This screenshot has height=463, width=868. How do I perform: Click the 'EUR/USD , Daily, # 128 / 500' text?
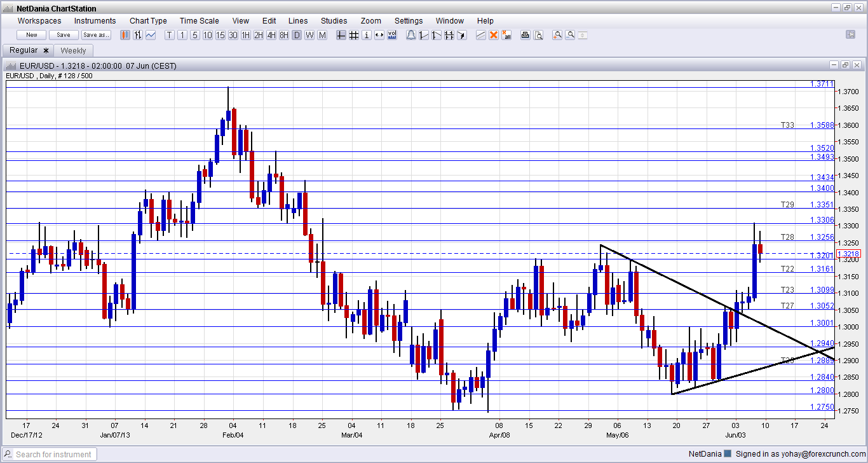[x=50, y=76]
